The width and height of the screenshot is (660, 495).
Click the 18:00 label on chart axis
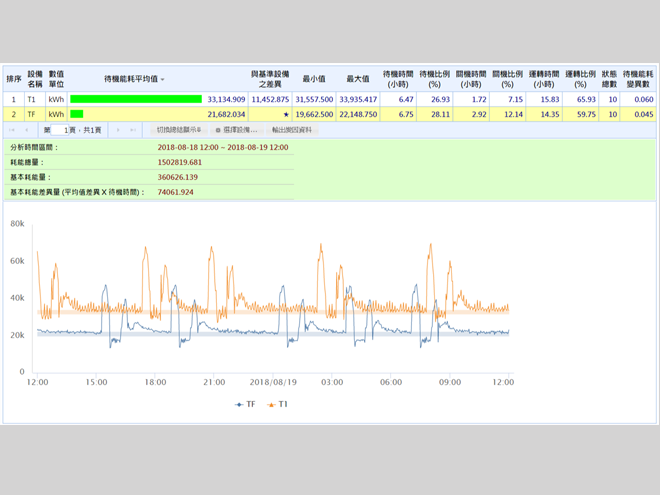tap(155, 382)
